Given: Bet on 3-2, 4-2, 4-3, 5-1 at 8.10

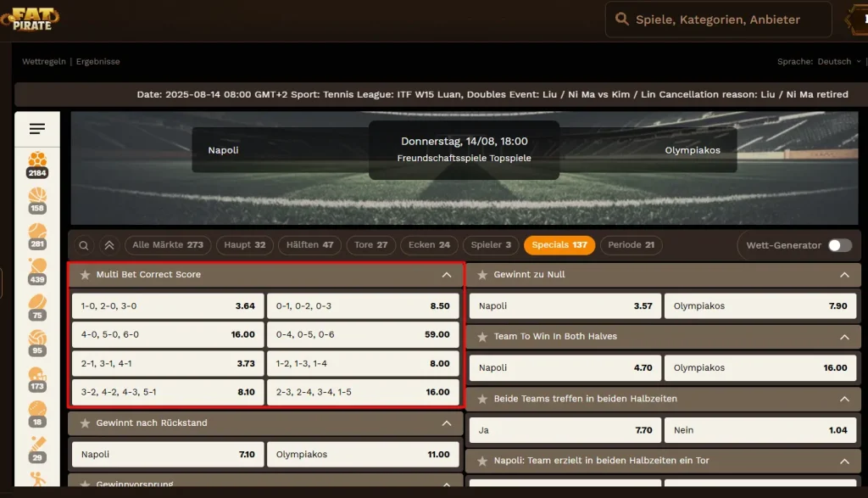Looking at the screenshot, I should [x=168, y=392].
